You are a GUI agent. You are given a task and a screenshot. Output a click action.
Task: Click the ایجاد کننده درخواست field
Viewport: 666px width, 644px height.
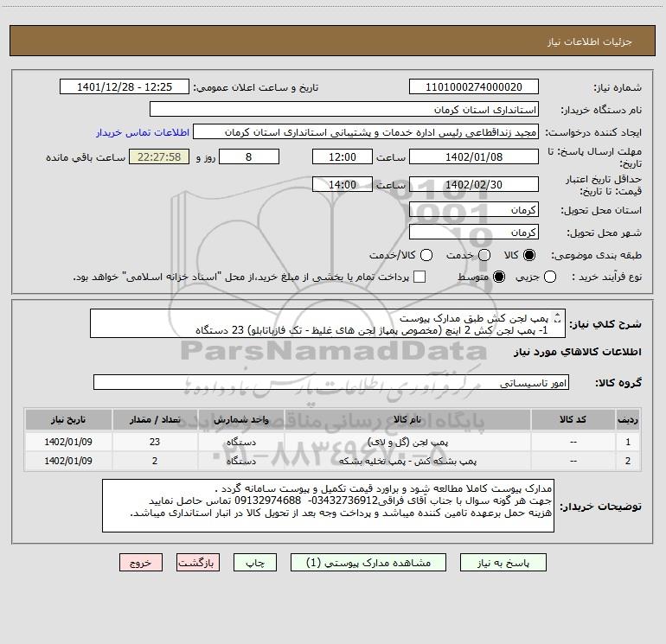pyautogui.click(x=366, y=132)
